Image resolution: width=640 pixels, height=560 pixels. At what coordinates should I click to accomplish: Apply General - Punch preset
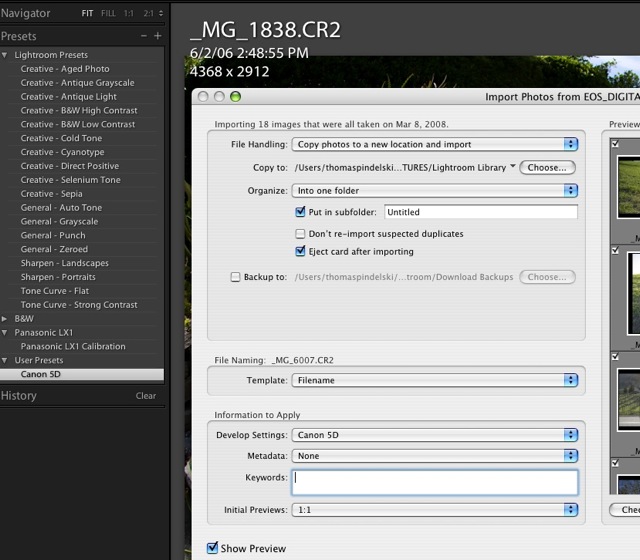click(53, 236)
